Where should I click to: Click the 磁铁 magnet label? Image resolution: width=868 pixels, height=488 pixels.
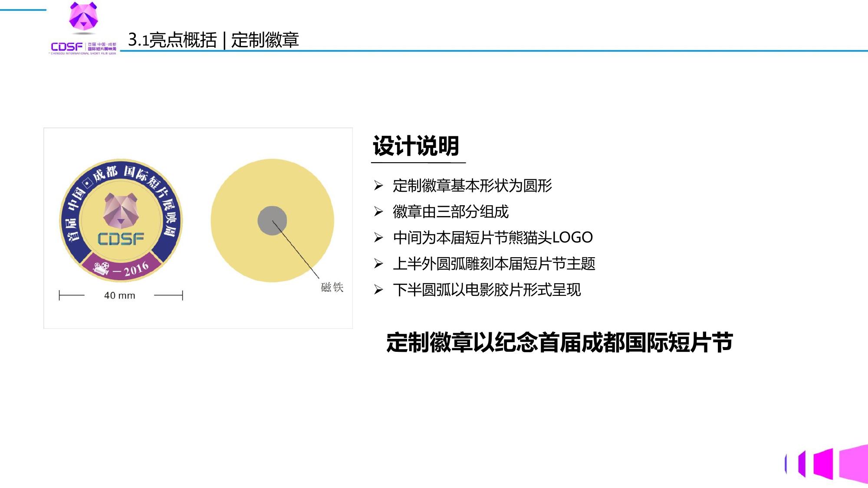coord(332,287)
